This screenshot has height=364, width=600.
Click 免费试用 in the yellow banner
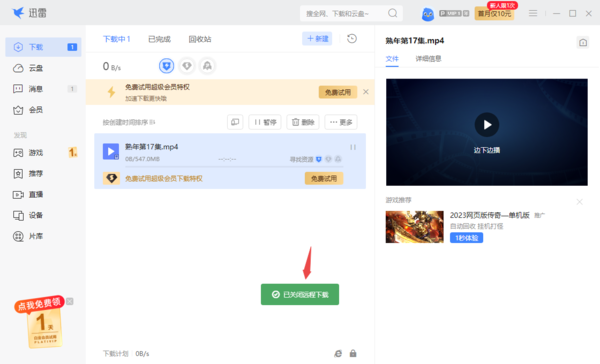pyautogui.click(x=338, y=92)
